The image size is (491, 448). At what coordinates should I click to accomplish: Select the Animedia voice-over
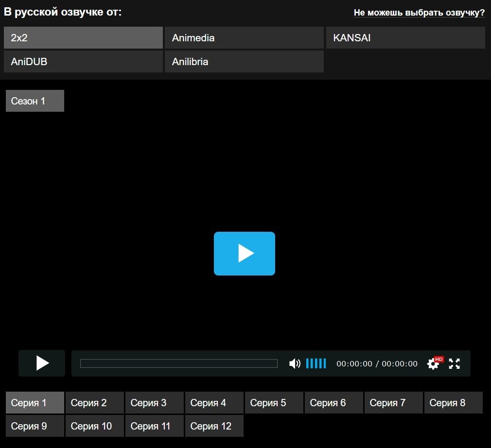pyautogui.click(x=244, y=37)
